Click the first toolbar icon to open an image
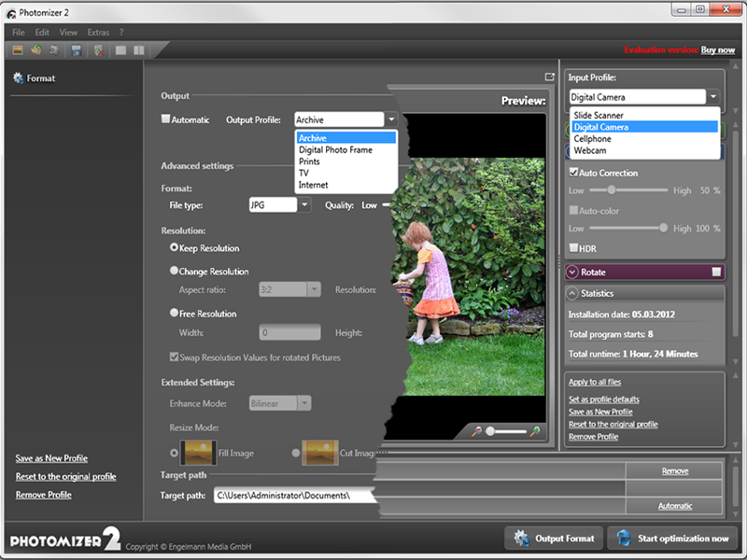This screenshot has height=560, width=747. (19, 50)
